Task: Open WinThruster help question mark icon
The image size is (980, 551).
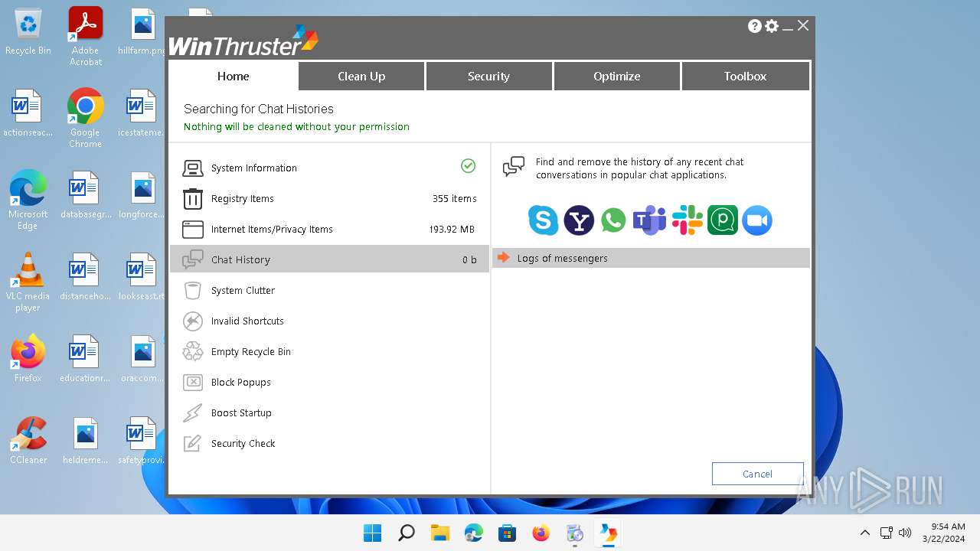Action: 755,26
